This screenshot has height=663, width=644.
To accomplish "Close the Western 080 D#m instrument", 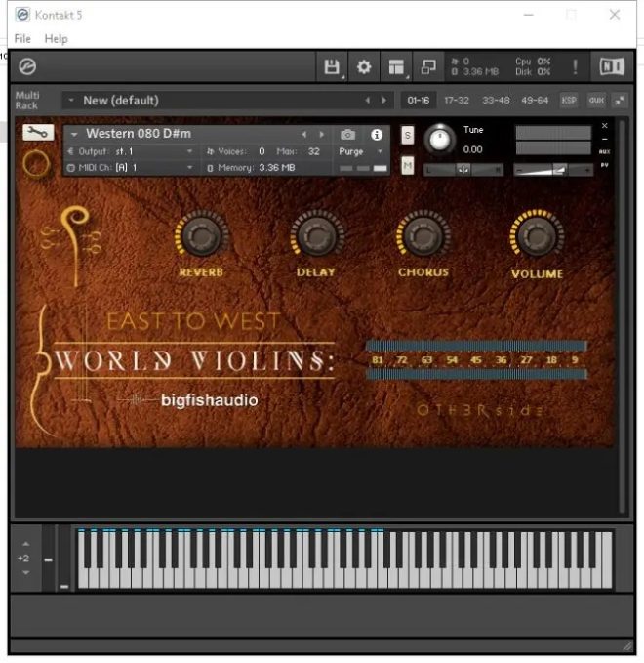I will point(605,126).
